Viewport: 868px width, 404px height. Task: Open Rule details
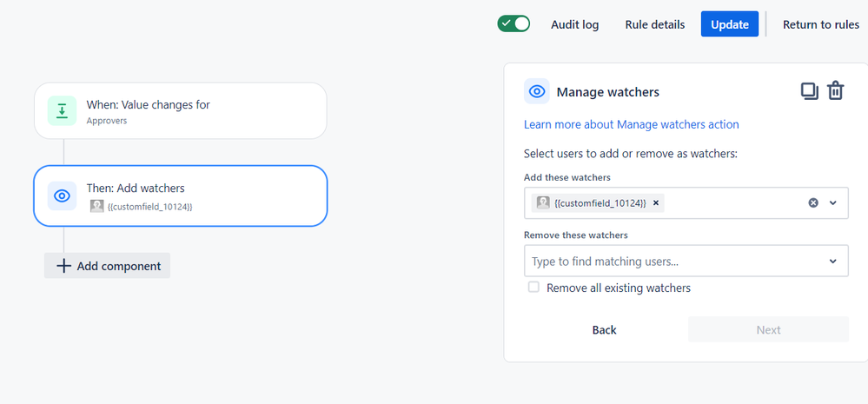coord(655,25)
